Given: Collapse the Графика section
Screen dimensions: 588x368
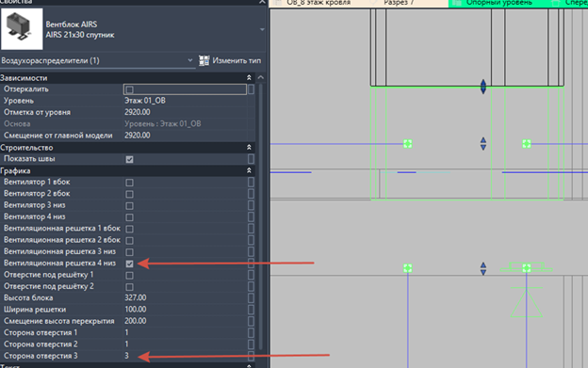Looking at the screenshot, I should point(249,170).
